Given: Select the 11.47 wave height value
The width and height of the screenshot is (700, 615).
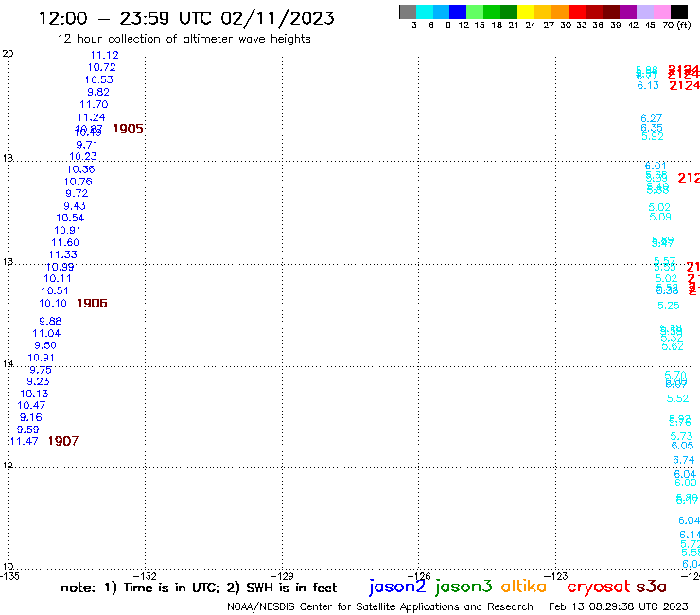Looking at the screenshot, I should [24, 441].
